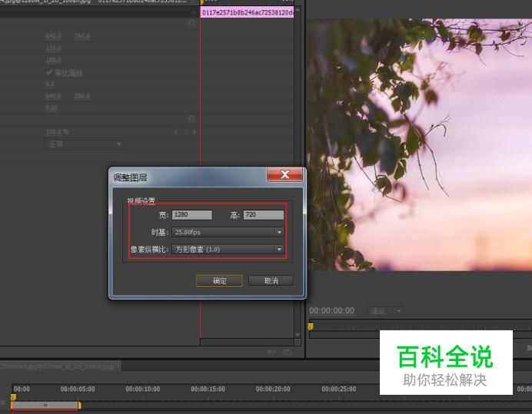Viewport: 532px width, 414px height.
Task: Reset motion effect via top reset icon
Action: pyautogui.click(x=191, y=23)
